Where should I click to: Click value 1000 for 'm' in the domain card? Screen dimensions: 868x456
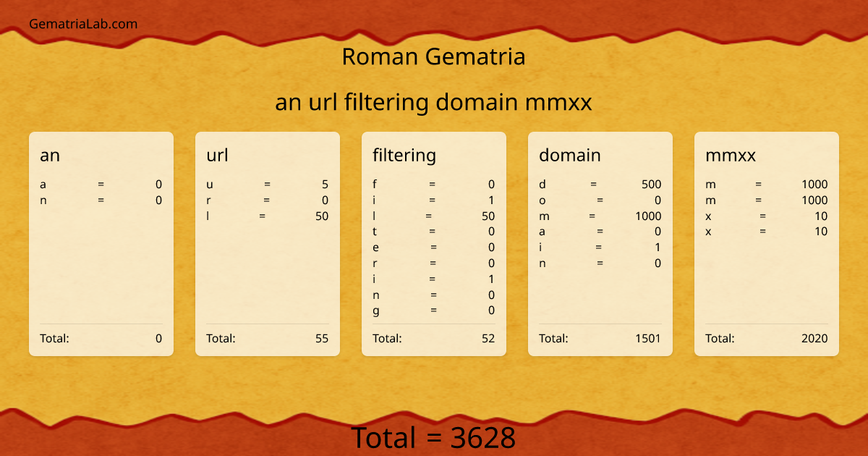click(648, 216)
